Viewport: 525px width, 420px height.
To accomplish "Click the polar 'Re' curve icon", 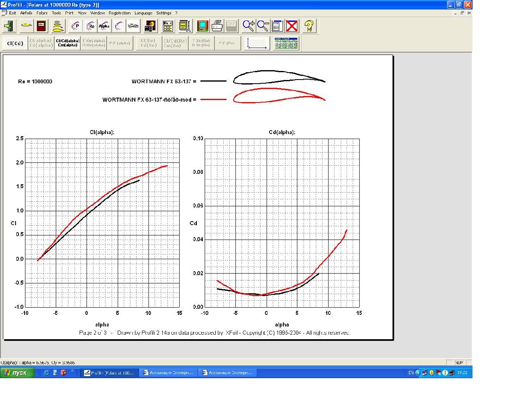I will (91, 26).
